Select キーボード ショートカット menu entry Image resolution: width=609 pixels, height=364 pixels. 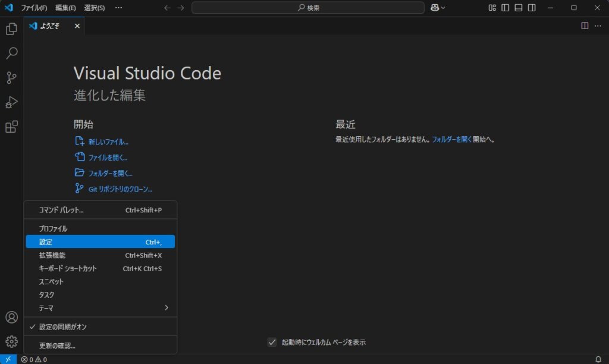coord(100,268)
